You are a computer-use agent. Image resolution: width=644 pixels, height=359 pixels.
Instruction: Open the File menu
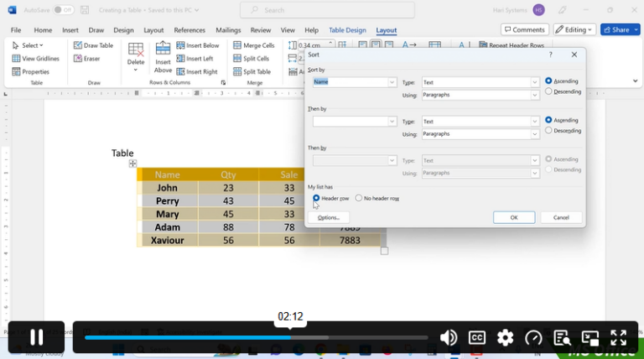pos(16,30)
